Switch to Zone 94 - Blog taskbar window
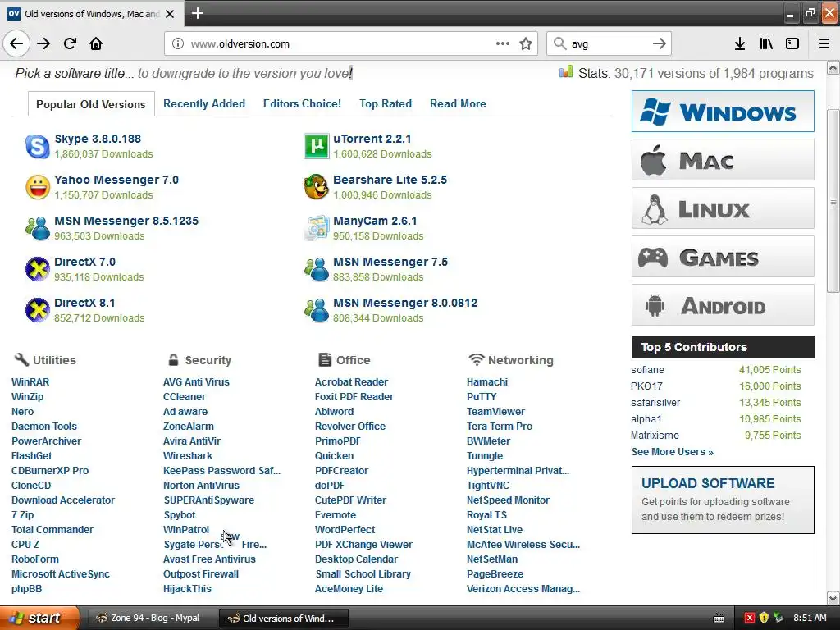840x630 pixels. 151,619
